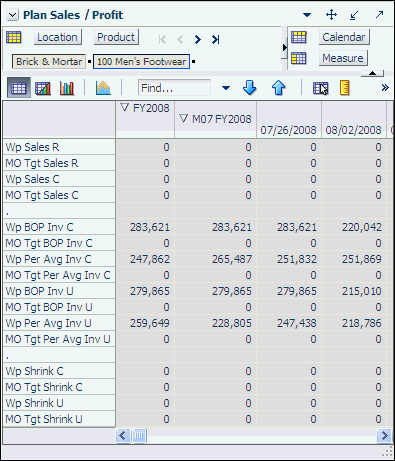Find next with the blue down arrow

pos(250,88)
